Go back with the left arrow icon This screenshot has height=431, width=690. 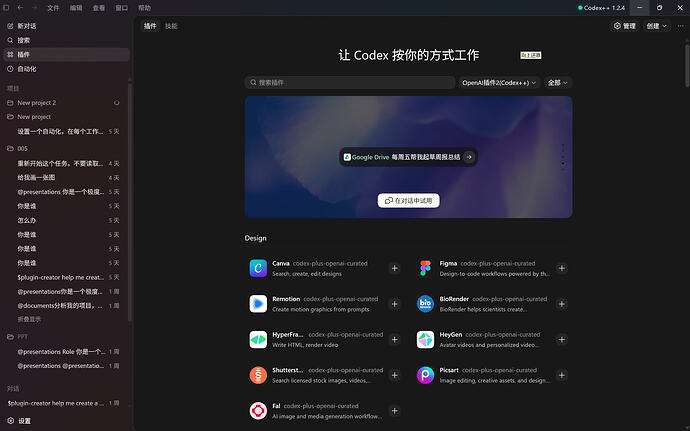[20, 7]
